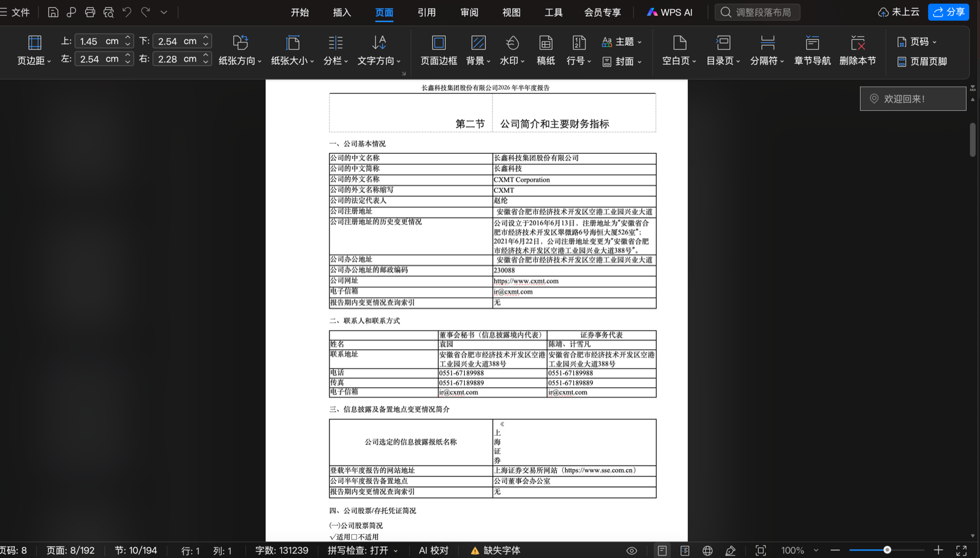Switch to web layout globe icon

coord(707,551)
